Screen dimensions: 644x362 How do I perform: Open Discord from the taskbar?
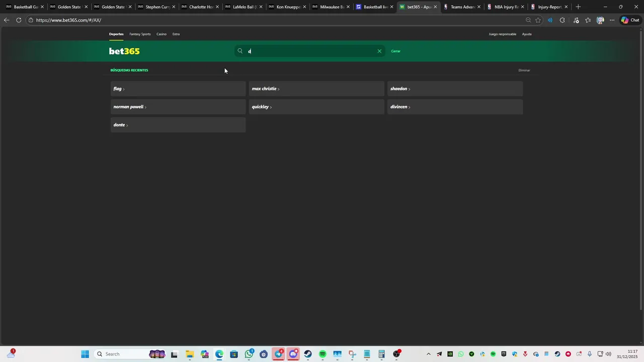(x=293, y=354)
